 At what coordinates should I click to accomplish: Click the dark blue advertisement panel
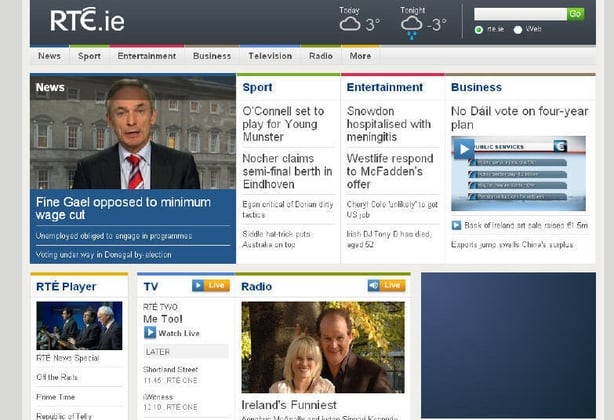pyautogui.click(x=508, y=346)
